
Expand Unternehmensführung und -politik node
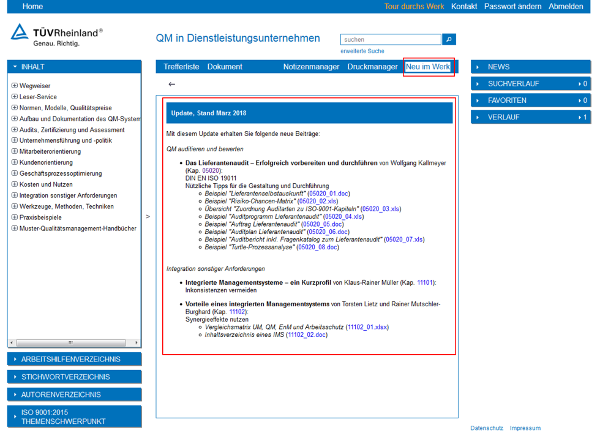tap(14, 140)
